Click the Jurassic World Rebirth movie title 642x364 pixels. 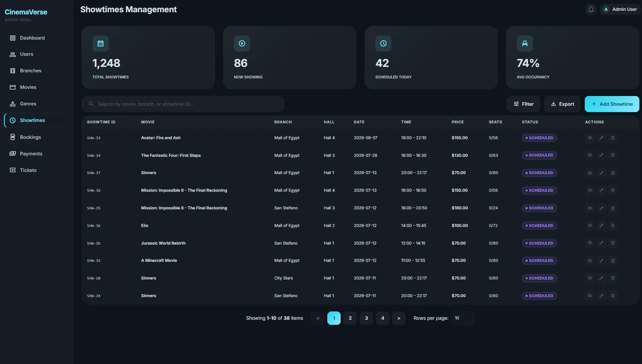tap(163, 243)
